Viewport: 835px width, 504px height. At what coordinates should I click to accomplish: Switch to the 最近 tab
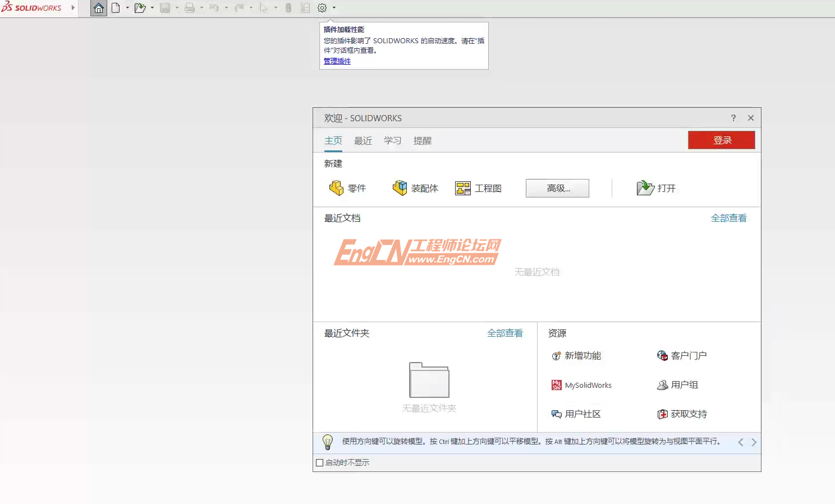coord(363,140)
